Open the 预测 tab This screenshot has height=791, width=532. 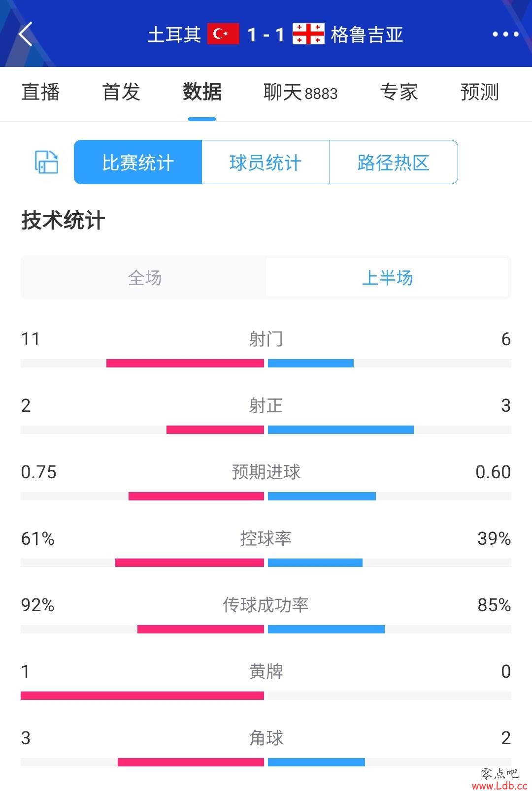click(480, 92)
